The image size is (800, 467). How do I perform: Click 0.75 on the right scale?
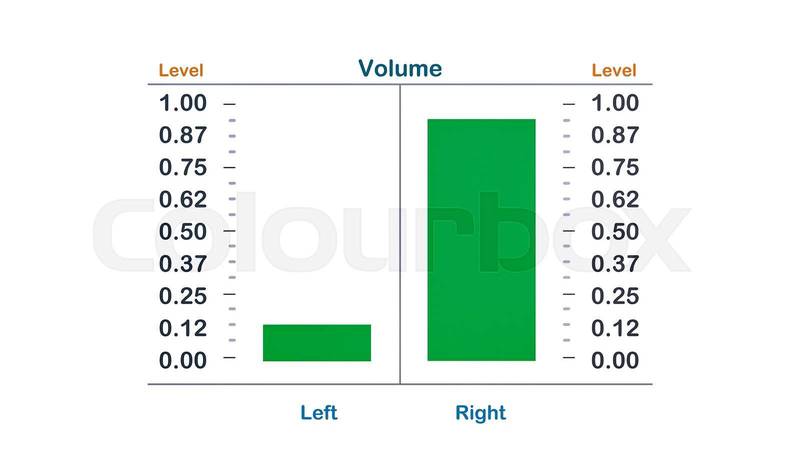(615, 167)
